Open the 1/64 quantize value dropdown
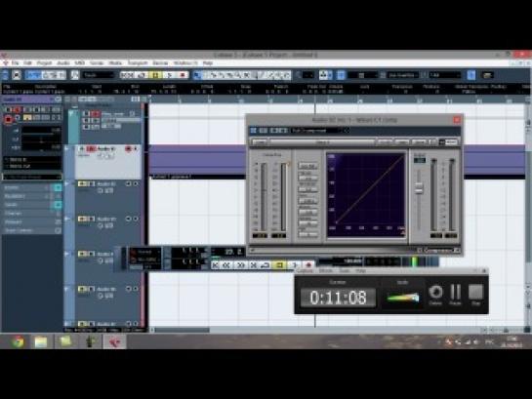This screenshot has width=532, height=399. pos(445,75)
